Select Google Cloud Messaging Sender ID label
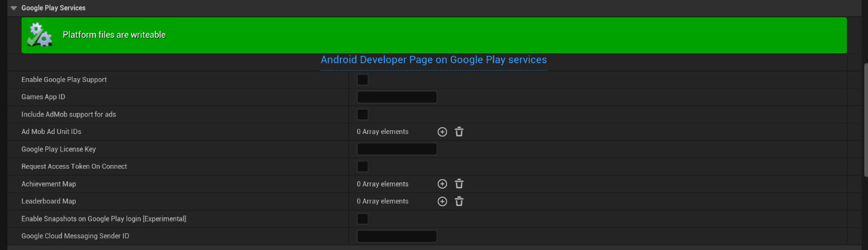 (75, 236)
